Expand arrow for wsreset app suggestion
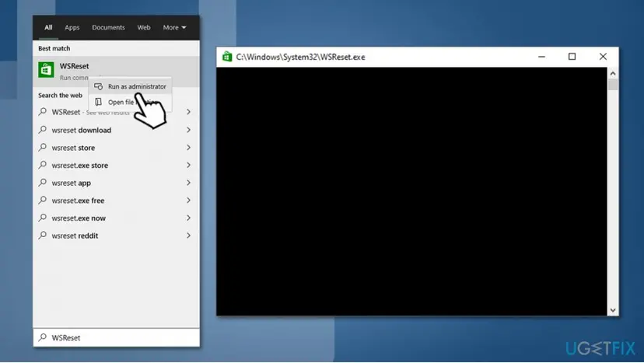The height and width of the screenshot is (363, 644). click(188, 183)
